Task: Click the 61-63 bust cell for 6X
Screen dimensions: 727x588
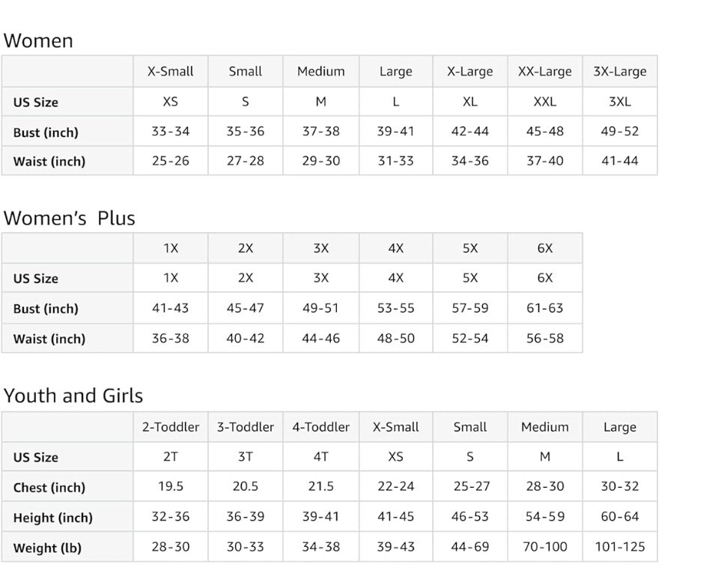Action: click(544, 308)
